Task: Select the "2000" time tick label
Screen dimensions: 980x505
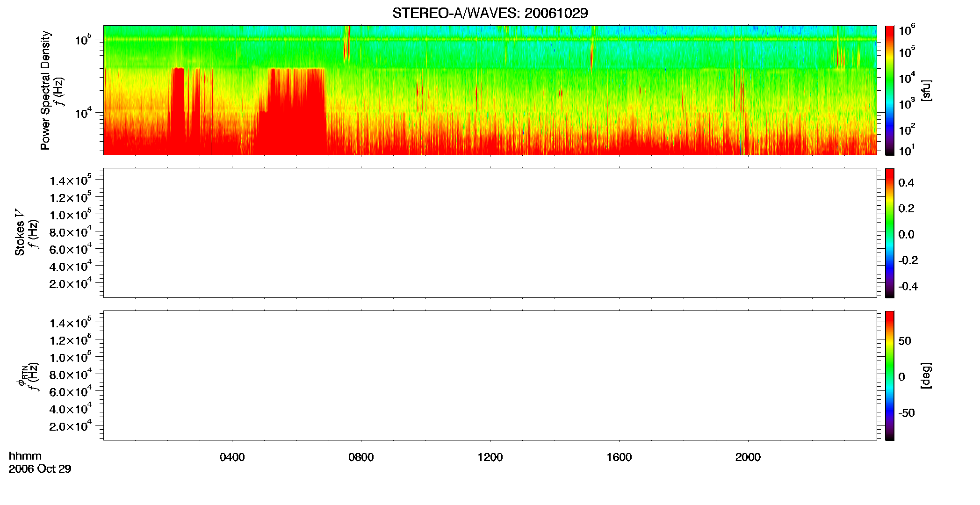Action: [748, 457]
